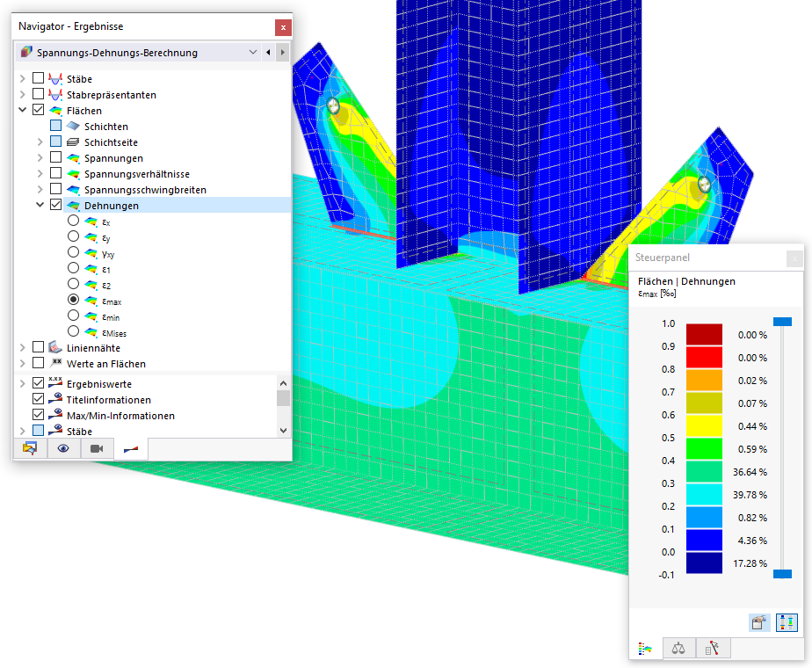Click the Werte an Flächen xx icon

(x=56, y=362)
